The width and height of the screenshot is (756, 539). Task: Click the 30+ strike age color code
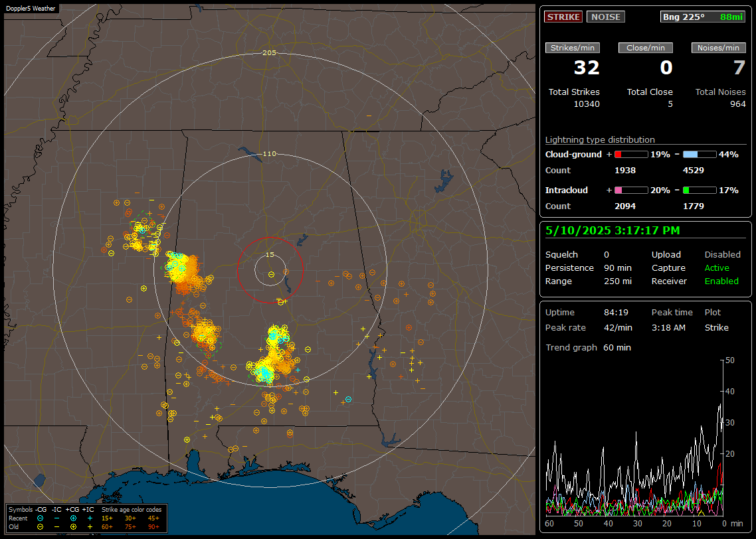coord(131,518)
